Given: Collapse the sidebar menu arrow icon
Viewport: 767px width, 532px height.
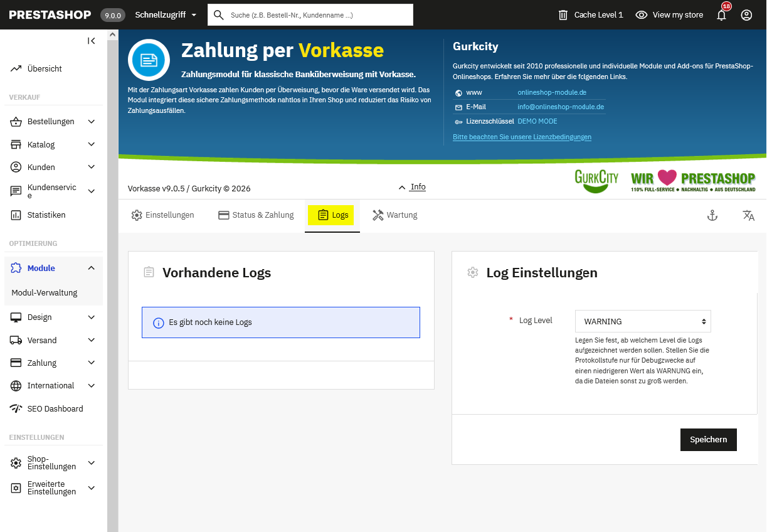Looking at the screenshot, I should [92, 41].
